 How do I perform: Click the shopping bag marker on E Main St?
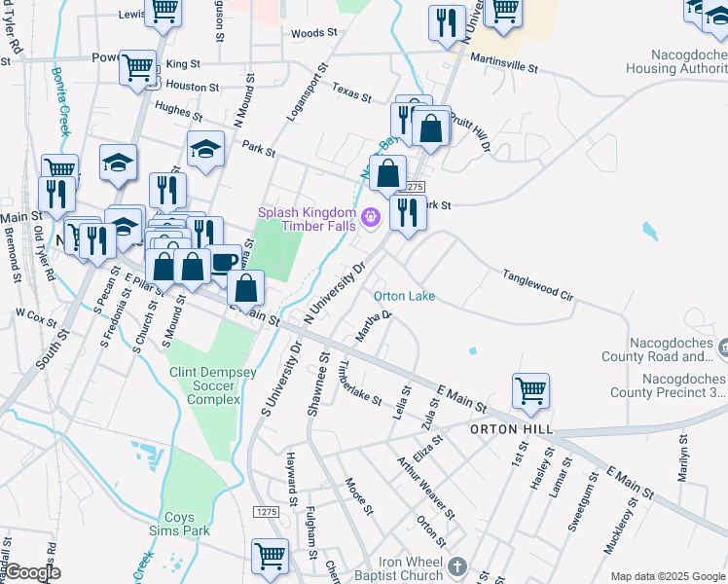(x=246, y=291)
